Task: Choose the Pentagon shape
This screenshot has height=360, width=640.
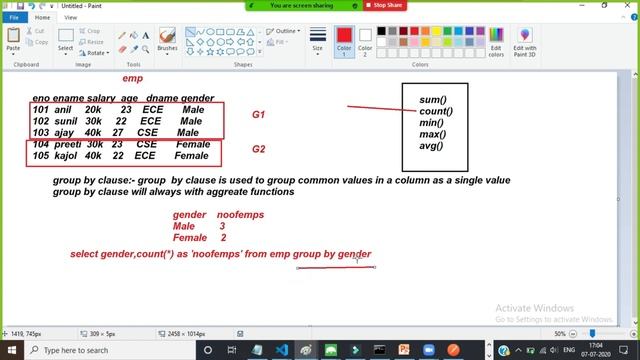Action: (x=210, y=42)
